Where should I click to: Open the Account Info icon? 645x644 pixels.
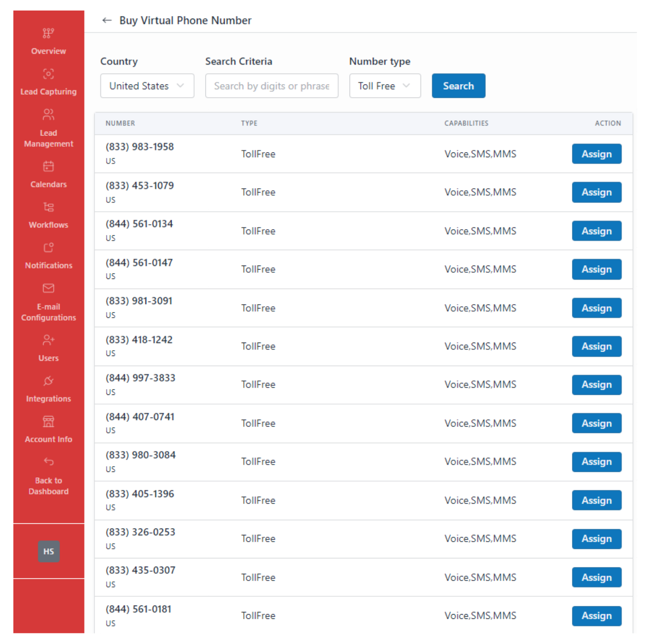(48, 422)
